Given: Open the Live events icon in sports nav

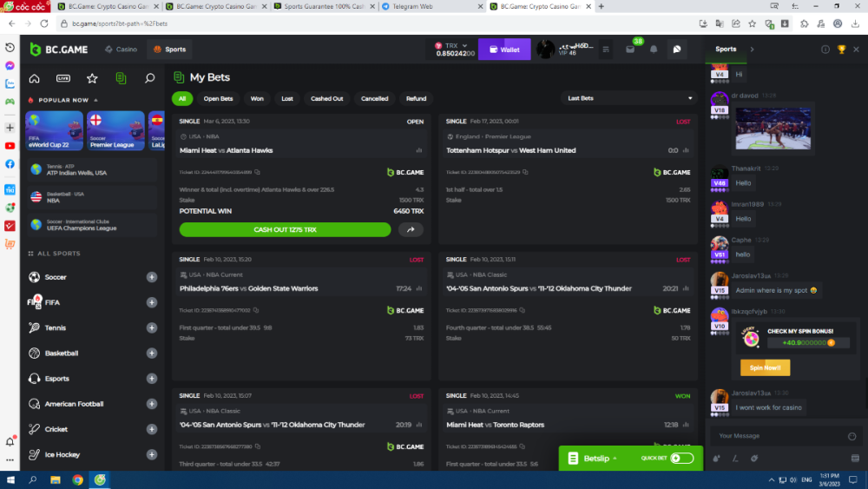Looking at the screenshot, I should [63, 78].
